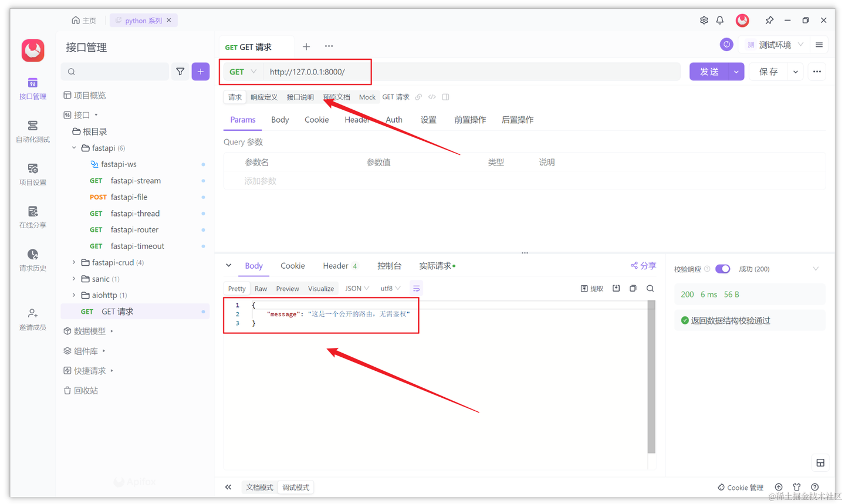Image resolution: width=845 pixels, height=504 pixels.
Task: Open the GET method dropdown
Action: [x=242, y=71]
